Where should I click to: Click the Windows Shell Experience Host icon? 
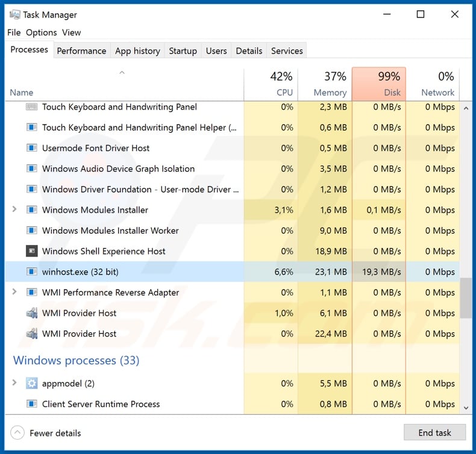pos(31,251)
